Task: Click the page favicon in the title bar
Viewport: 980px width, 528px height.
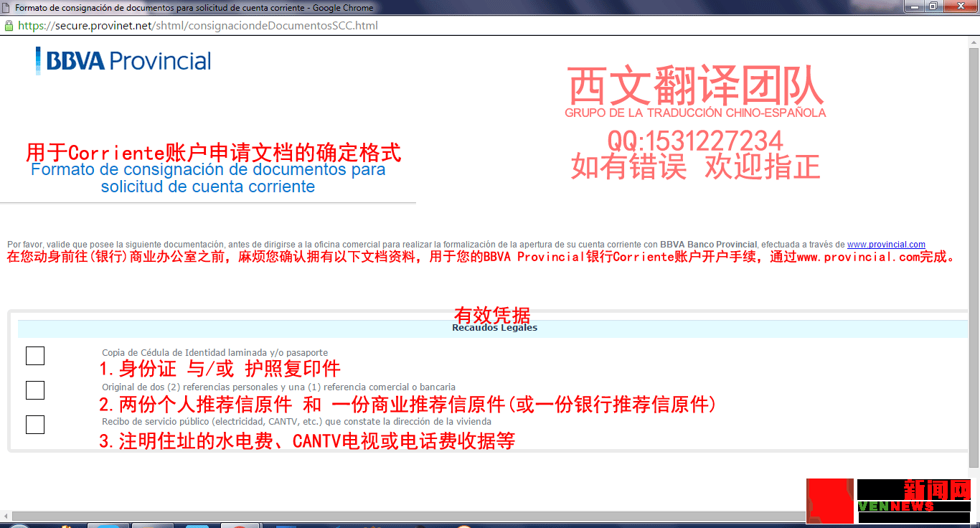Action: pos(7,8)
